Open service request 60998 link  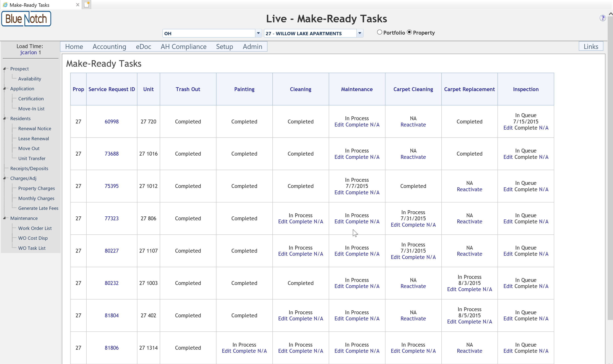point(111,122)
